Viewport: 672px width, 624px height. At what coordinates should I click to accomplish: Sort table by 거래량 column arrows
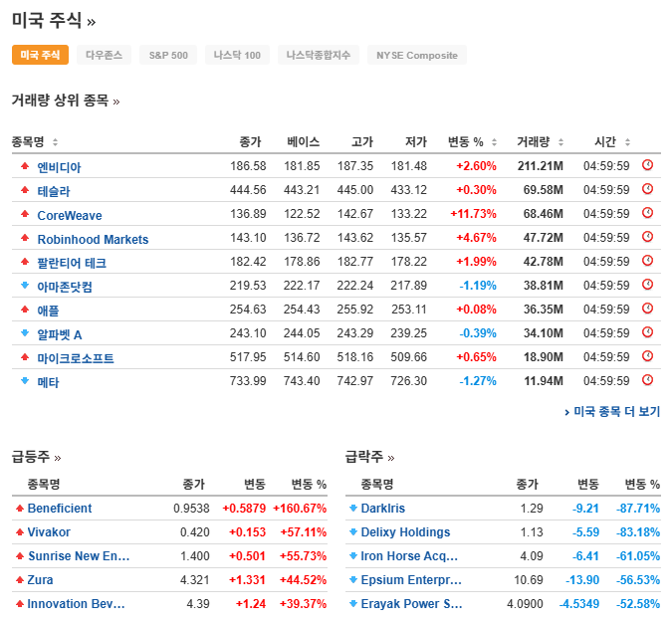pos(560,142)
